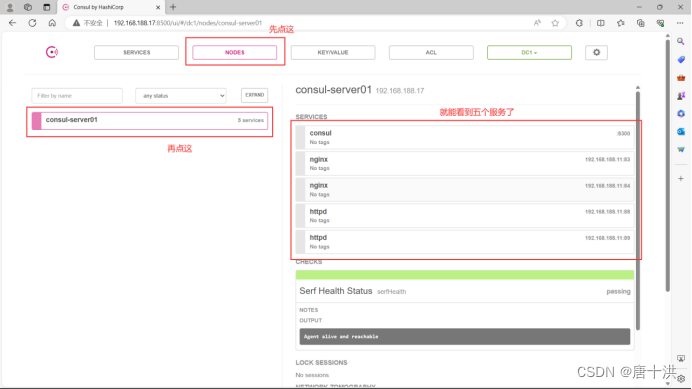Screen dimensions: 692x389
Task: Click the Agent alive and reachable output
Action: [x=465, y=336]
